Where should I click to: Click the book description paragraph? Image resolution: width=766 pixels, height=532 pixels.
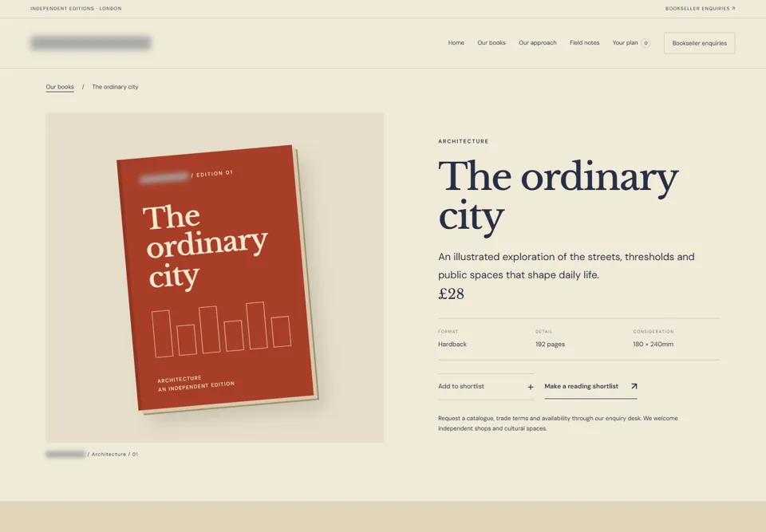coord(567,266)
